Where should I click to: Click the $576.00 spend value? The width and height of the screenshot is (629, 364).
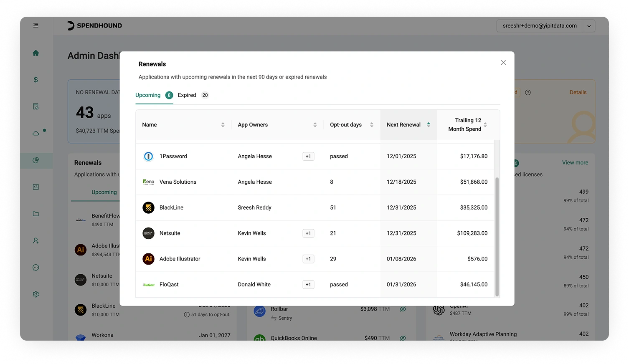coord(477,259)
